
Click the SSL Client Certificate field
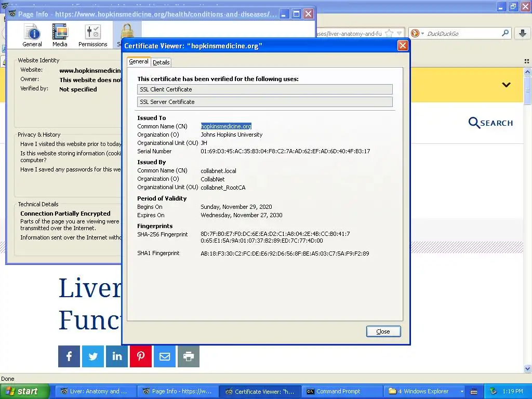264,89
